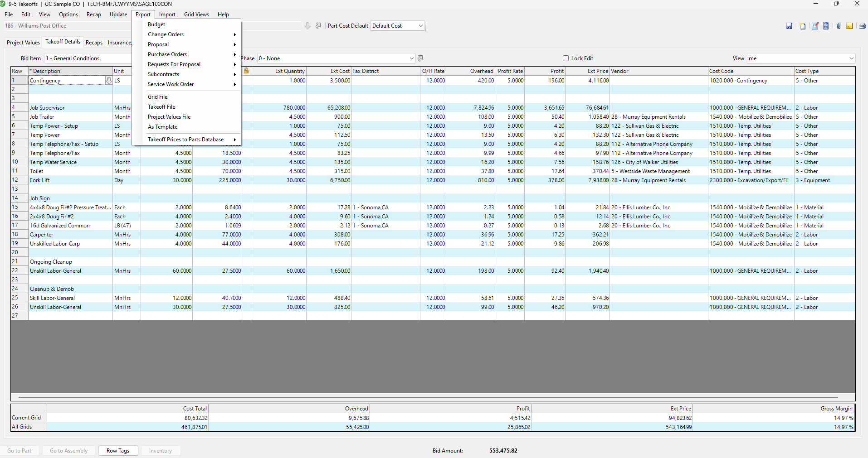Enable the Lock Edit checkbox

pyautogui.click(x=566, y=58)
